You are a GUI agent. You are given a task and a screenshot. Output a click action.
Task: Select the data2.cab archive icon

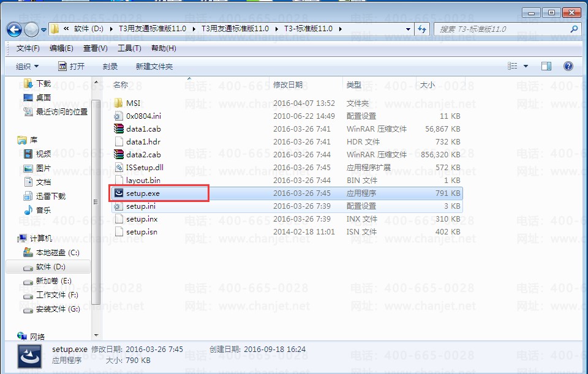click(x=118, y=154)
